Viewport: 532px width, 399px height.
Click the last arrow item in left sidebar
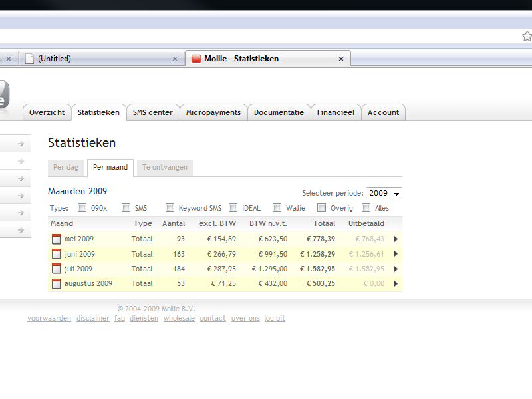(15, 230)
